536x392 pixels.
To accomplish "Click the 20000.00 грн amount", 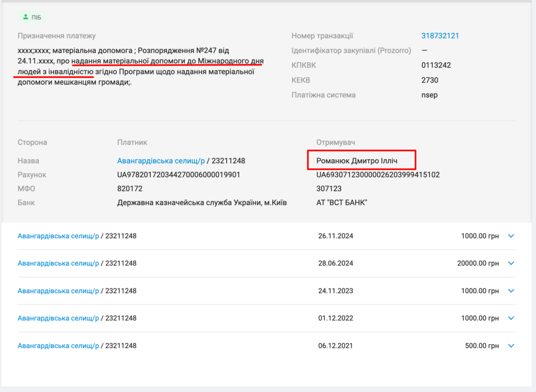I will [477, 263].
